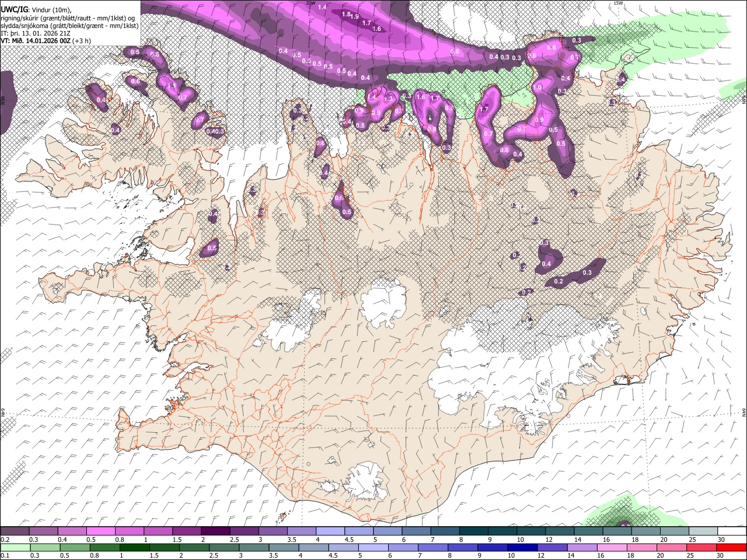Click the 1.9 precipitation value on the map
The image size is (747, 560).
click(355, 16)
